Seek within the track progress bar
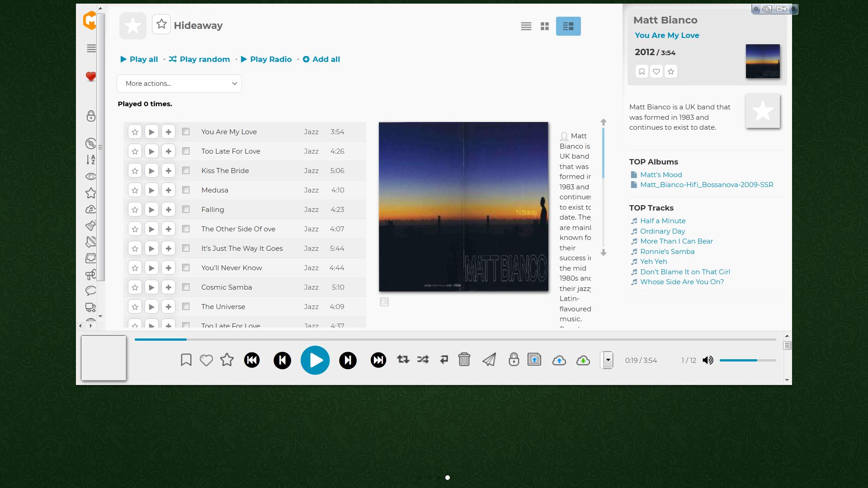The image size is (868, 488). pyautogui.click(x=455, y=339)
